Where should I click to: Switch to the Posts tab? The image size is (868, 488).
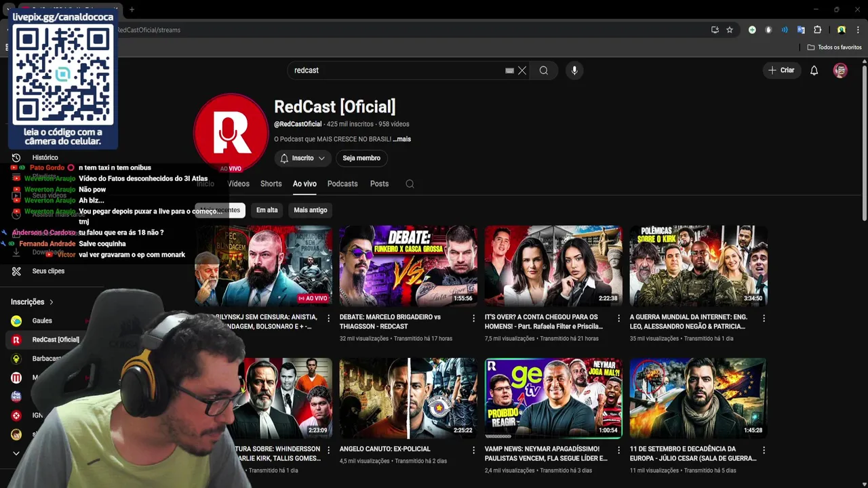(x=379, y=184)
